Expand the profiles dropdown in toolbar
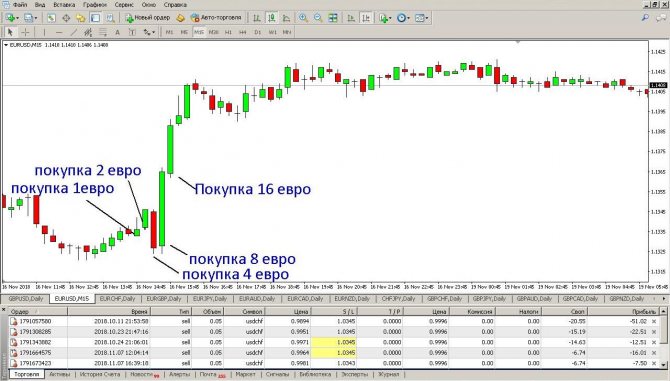Image resolution: width=670 pixels, height=381 pixels. pos(36,18)
